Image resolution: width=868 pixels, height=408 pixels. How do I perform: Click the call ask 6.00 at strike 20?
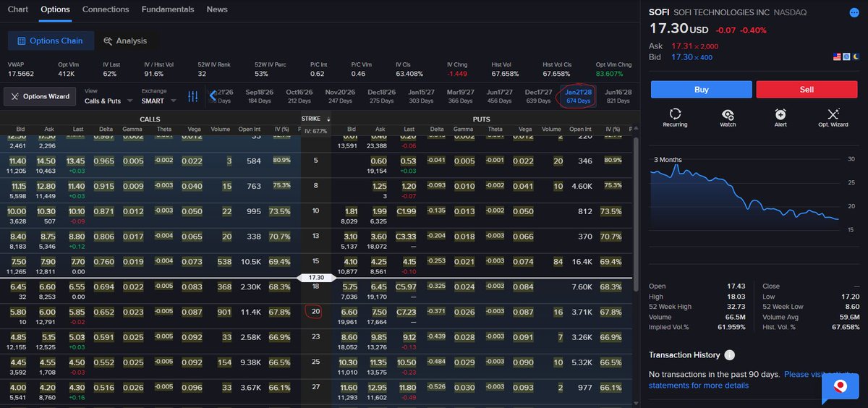47,312
